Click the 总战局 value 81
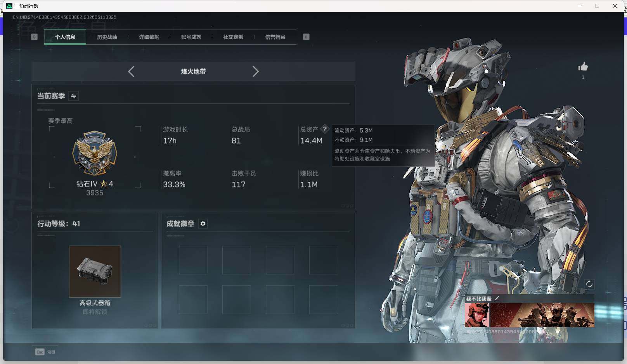The image size is (627, 364). (236, 141)
